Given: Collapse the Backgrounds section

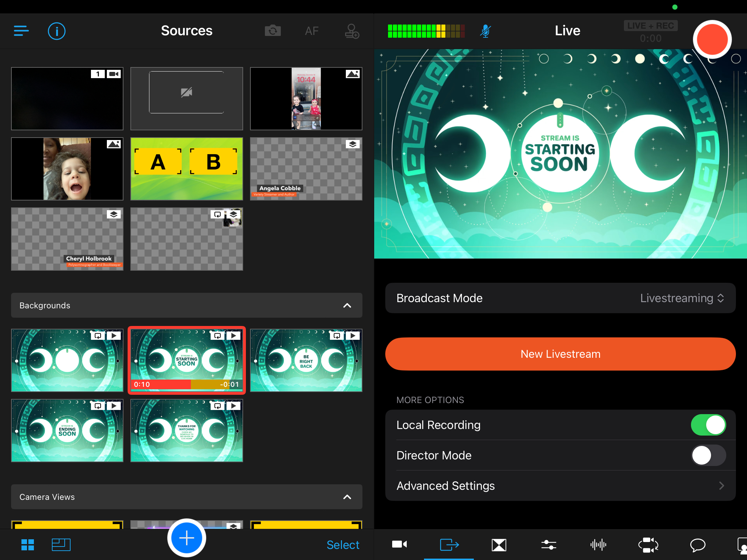Looking at the screenshot, I should click(347, 306).
